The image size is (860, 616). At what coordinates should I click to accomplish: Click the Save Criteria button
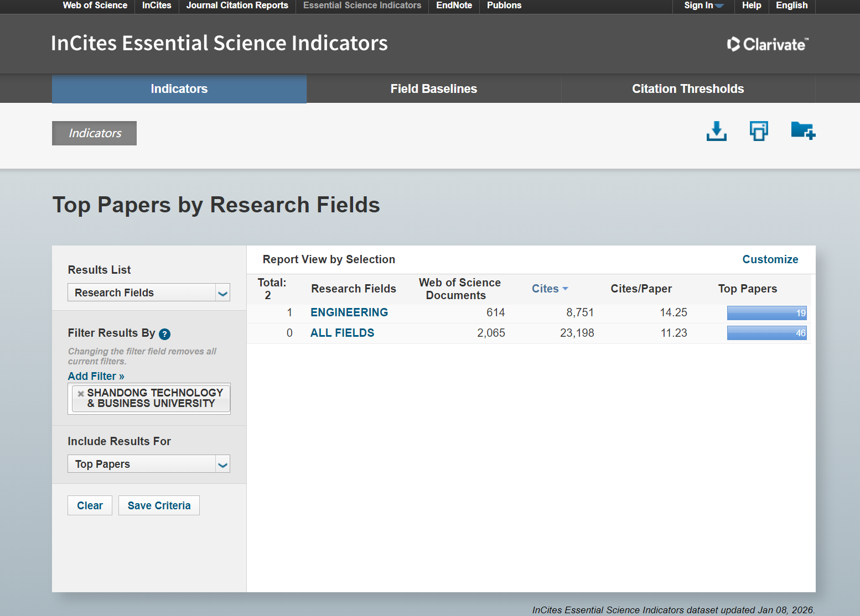click(159, 505)
